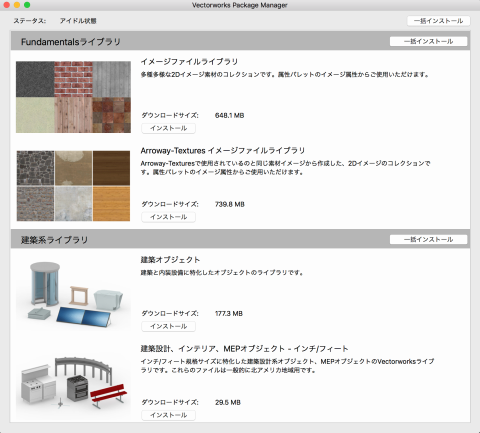This screenshot has width=480, height=433.
Task: Click the 29.5 MB download size value
Action: [x=228, y=402]
